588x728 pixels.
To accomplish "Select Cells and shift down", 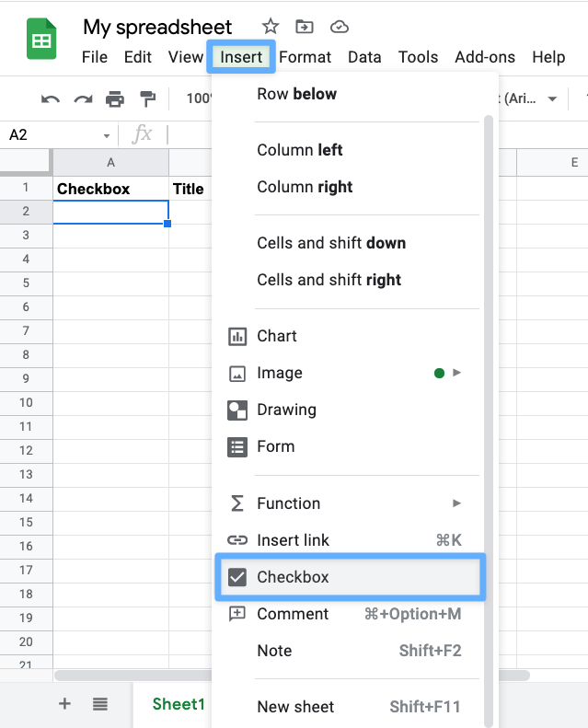I will tap(346, 243).
